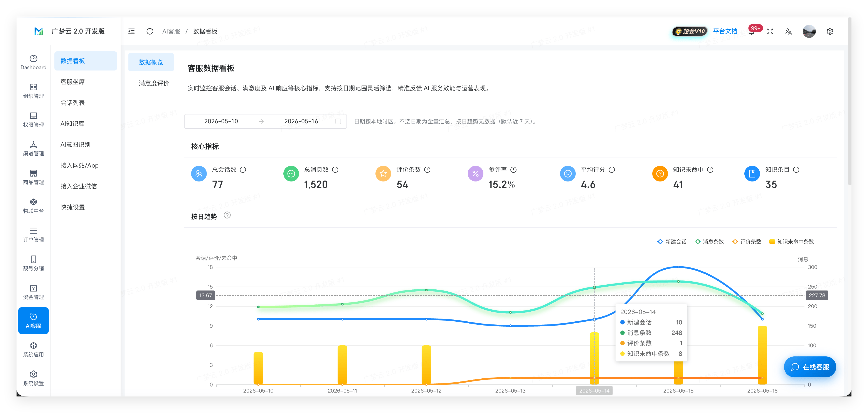Switch to the 数据概览 tab
This screenshot has height=413, width=868.
(x=151, y=62)
